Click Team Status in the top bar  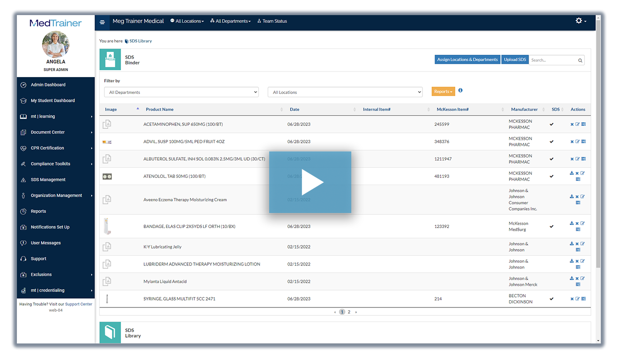coord(272,21)
